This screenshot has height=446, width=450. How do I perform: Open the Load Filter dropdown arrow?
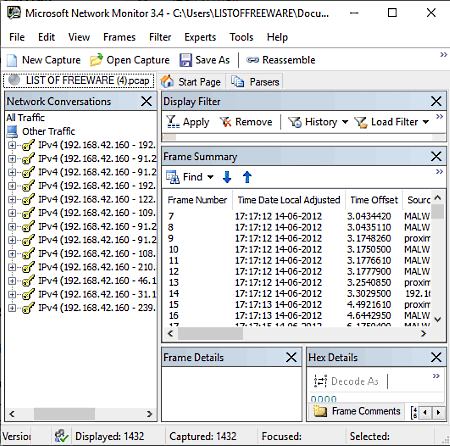tap(426, 122)
